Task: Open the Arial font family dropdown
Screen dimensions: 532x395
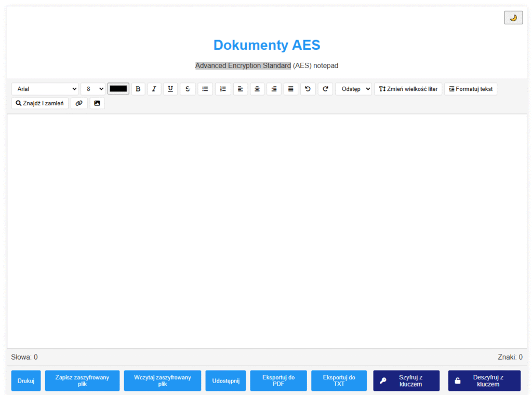Action: 45,89
